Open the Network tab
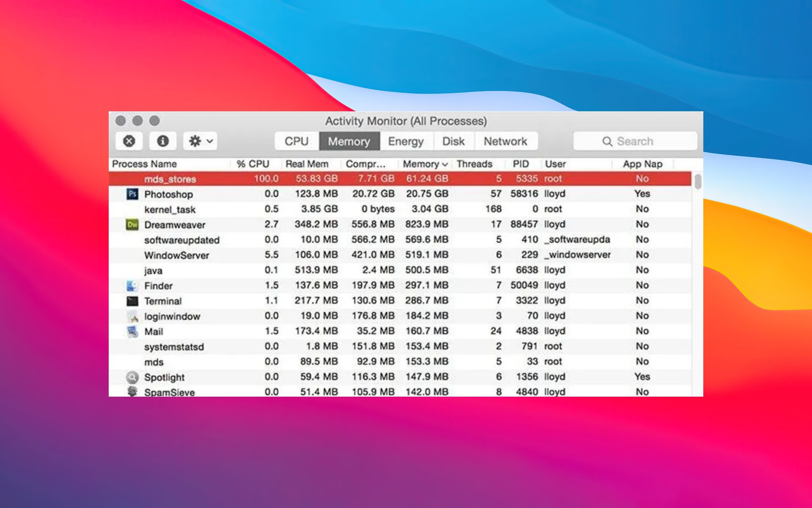The image size is (812, 508). tap(506, 141)
